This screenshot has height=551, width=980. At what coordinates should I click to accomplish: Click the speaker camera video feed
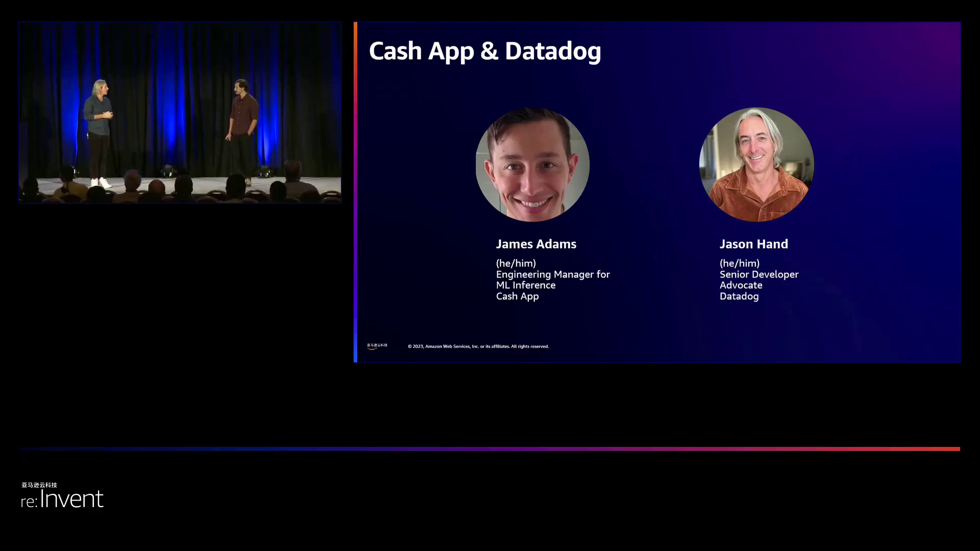click(x=180, y=112)
